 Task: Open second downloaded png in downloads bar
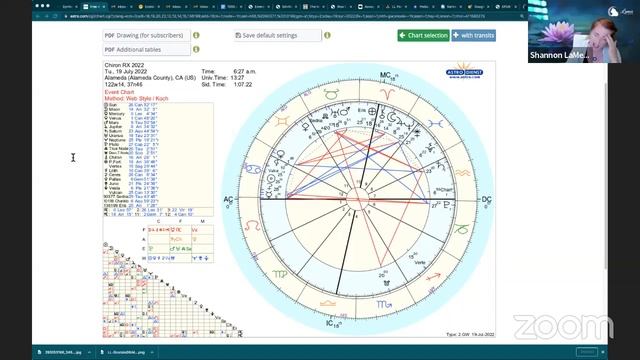click(123, 352)
